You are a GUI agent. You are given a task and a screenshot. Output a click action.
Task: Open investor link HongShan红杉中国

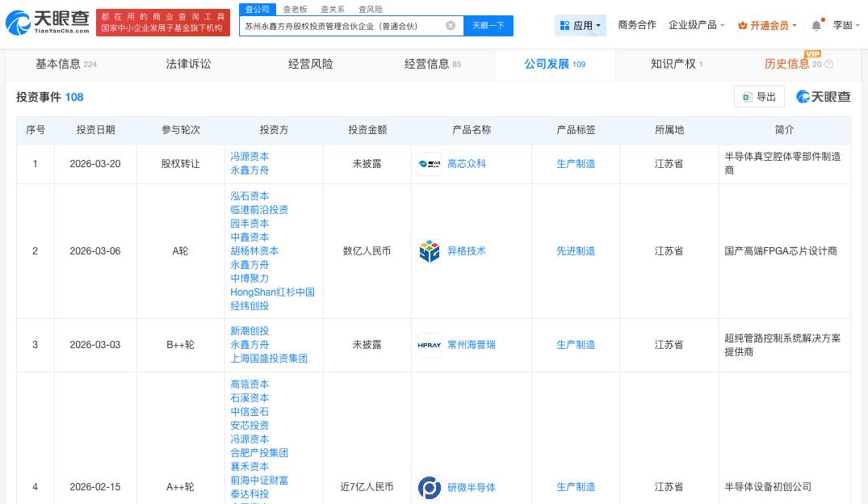click(x=272, y=292)
